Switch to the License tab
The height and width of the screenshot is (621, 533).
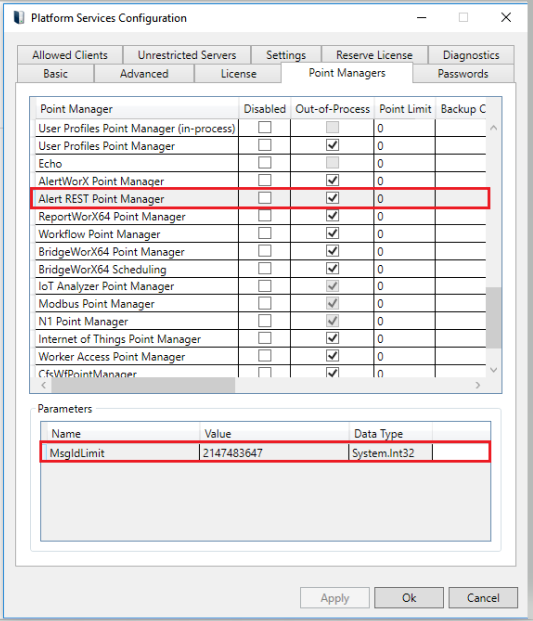238,74
